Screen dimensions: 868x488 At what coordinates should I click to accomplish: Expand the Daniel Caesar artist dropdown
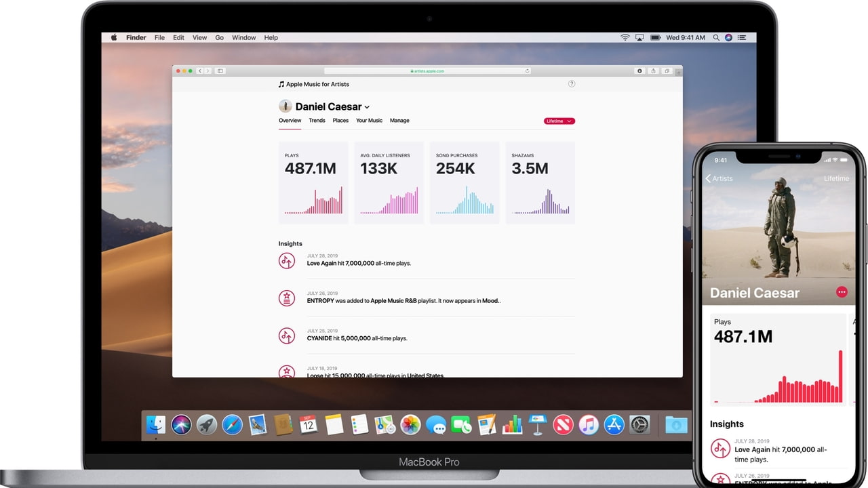[367, 107]
